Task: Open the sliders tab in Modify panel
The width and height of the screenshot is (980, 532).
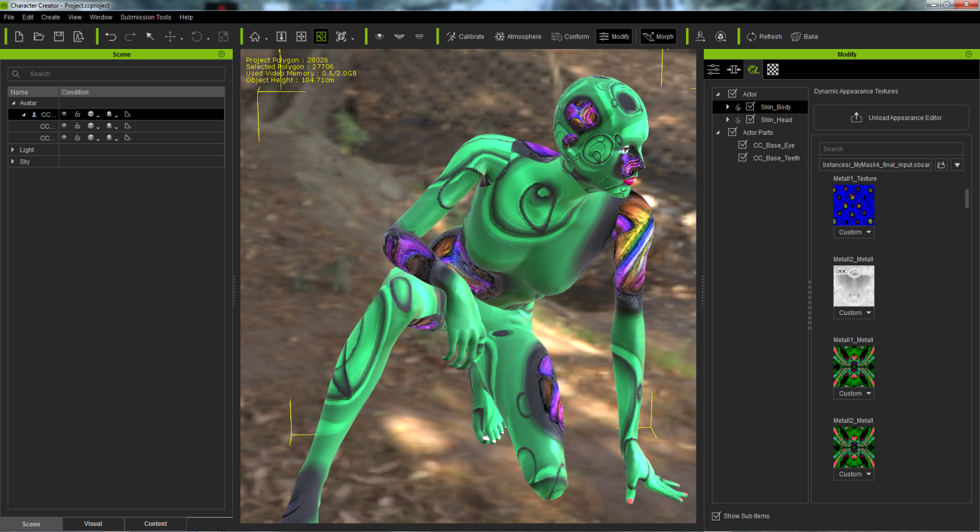Action: [x=714, y=70]
